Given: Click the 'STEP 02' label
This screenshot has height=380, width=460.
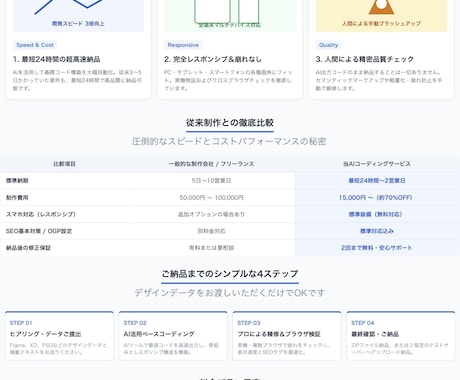Looking at the screenshot, I should (135, 323).
